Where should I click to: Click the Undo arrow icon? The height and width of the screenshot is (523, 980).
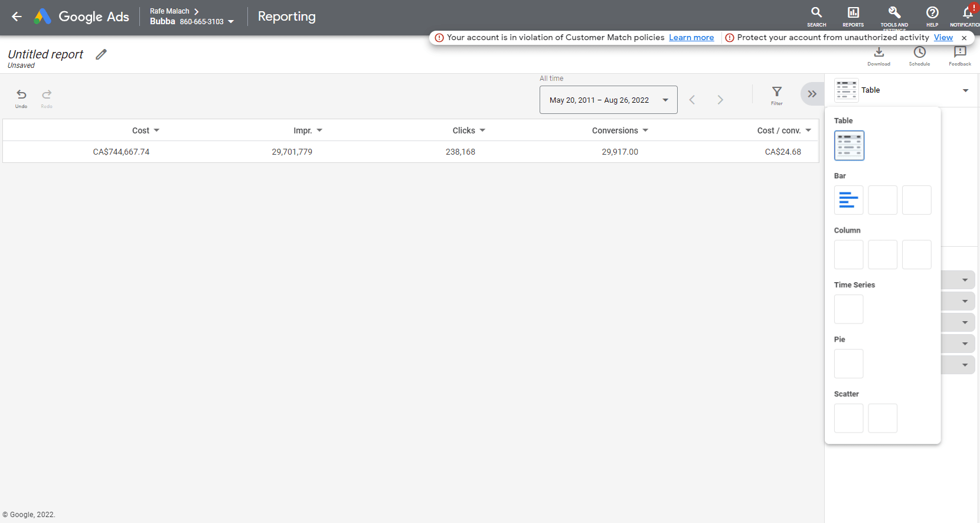click(21, 95)
